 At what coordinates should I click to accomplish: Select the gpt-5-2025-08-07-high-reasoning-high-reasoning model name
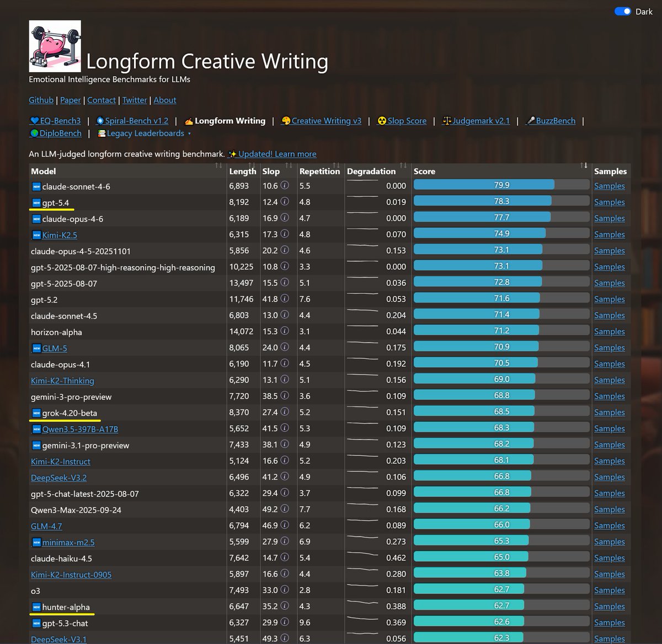click(x=123, y=267)
